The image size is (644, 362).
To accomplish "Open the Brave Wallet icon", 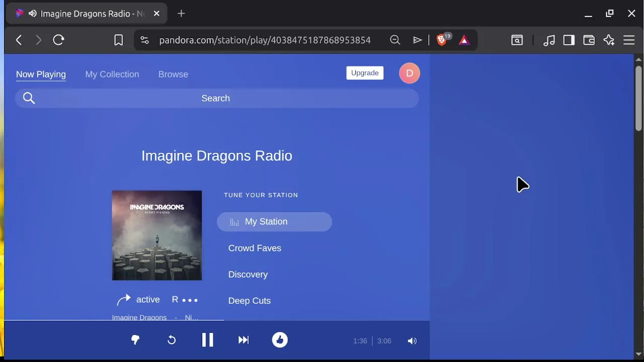I will [x=589, y=40].
